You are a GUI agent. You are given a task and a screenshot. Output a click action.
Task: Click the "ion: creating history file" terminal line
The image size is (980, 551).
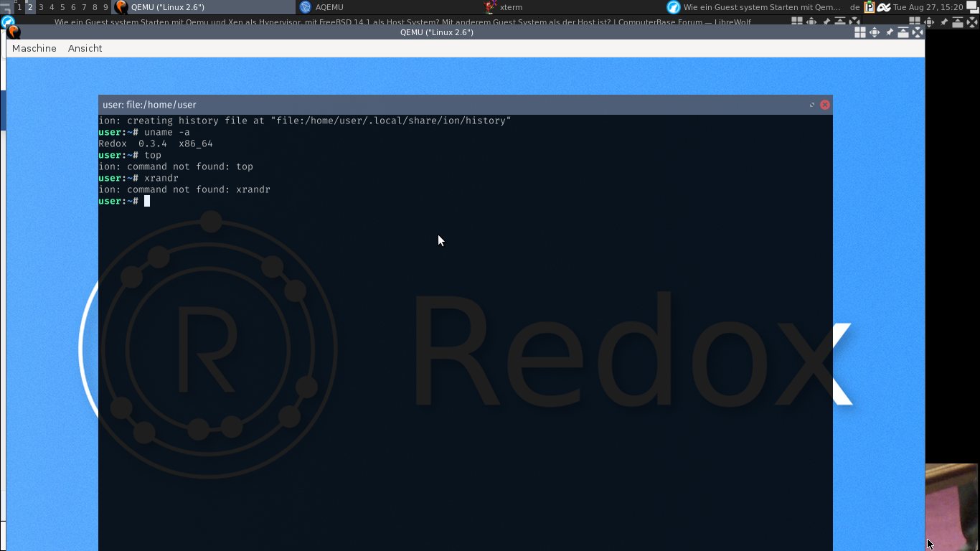pos(305,121)
